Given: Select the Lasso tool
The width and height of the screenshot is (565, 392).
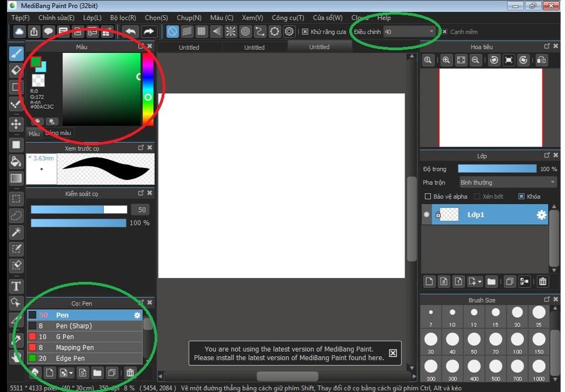Looking at the screenshot, I should [x=16, y=216].
